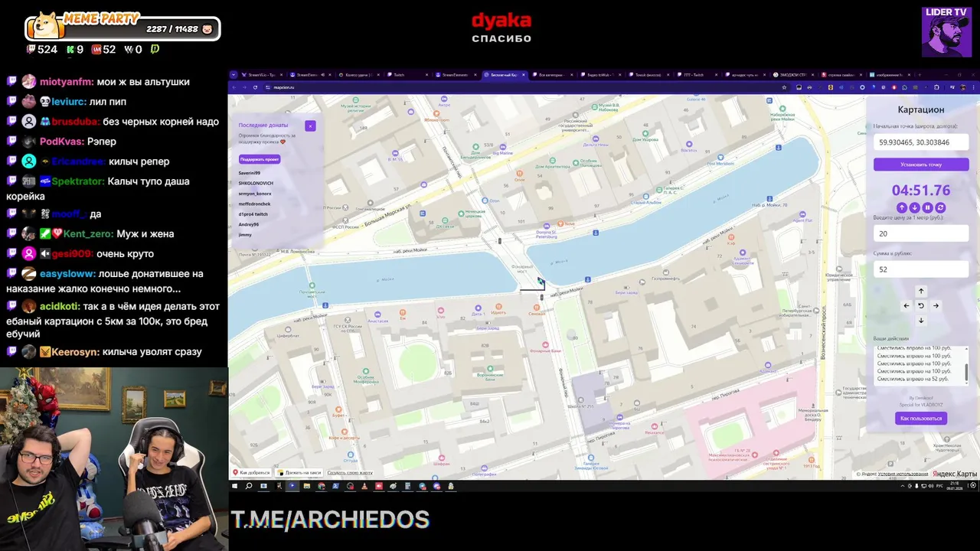Focus the сумма в рублях field

click(x=921, y=269)
